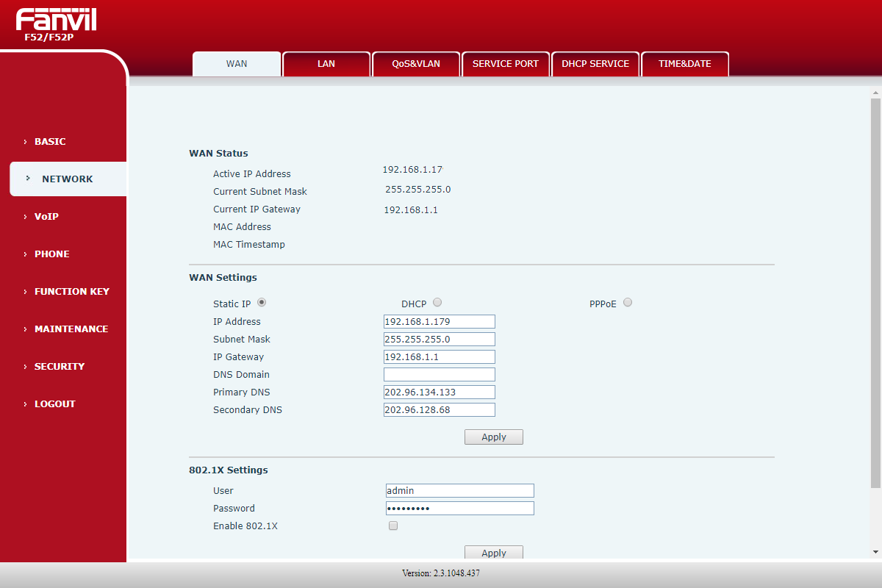This screenshot has width=882, height=588.
Task: Open the SECURITY sidebar section
Action: click(59, 367)
